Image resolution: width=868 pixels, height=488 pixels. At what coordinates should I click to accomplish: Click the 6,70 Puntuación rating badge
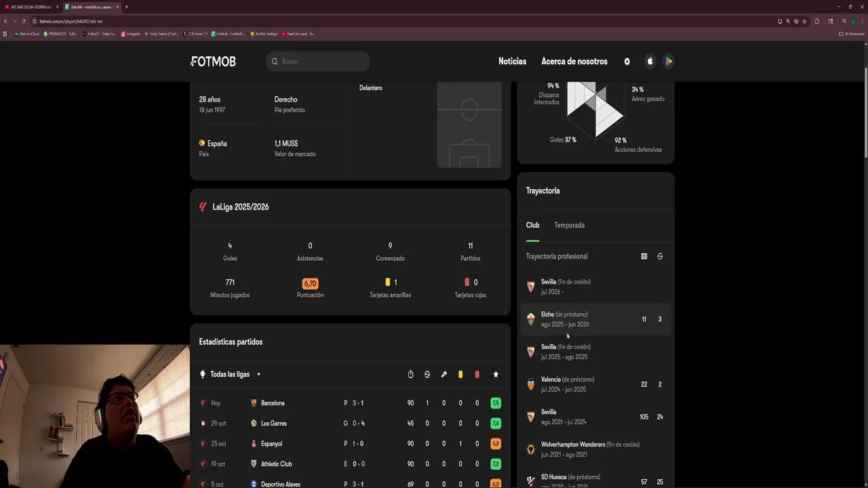pos(310,283)
